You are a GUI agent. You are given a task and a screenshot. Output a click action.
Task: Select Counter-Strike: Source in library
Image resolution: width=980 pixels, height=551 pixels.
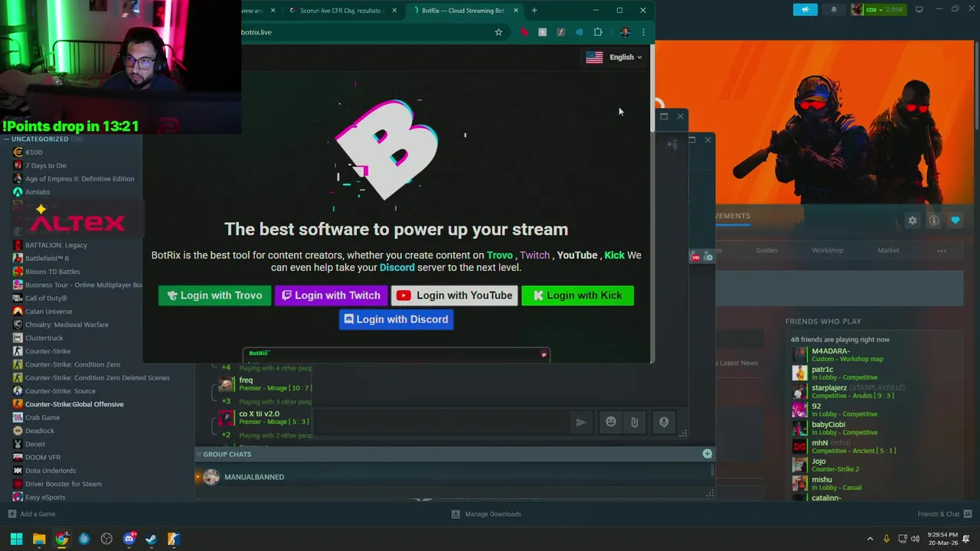point(60,391)
